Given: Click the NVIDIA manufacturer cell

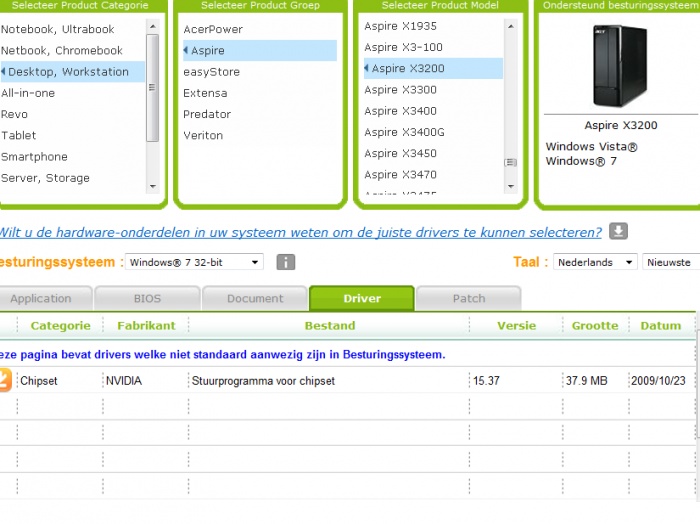Looking at the screenshot, I should click(x=124, y=381).
